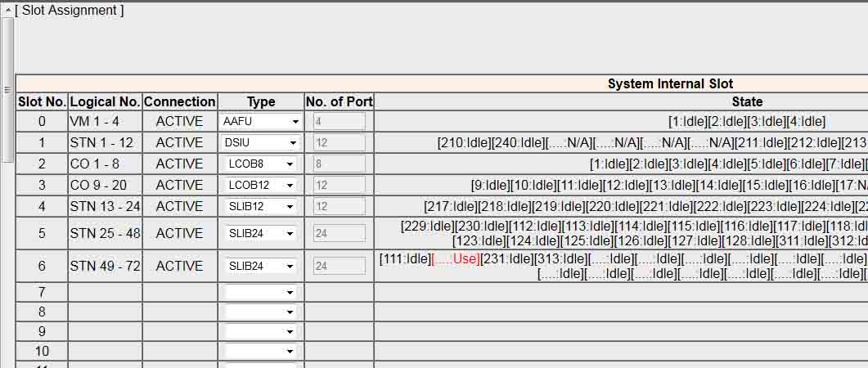Open the DSIU type dropdown for slot 1

(261, 142)
